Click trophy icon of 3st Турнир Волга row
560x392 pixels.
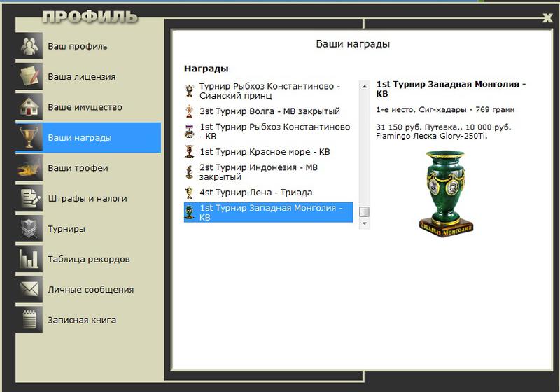click(x=189, y=111)
